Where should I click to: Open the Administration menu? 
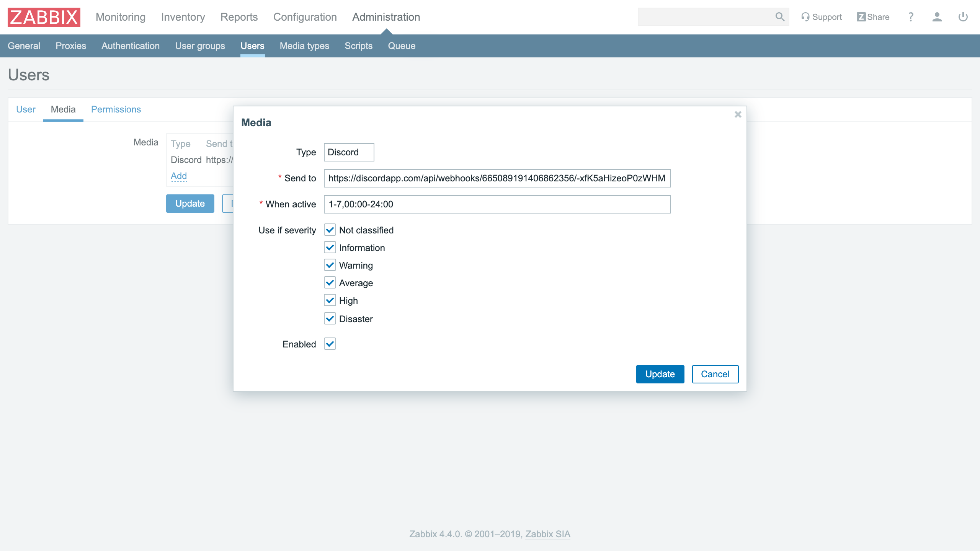pyautogui.click(x=386, y=17)
